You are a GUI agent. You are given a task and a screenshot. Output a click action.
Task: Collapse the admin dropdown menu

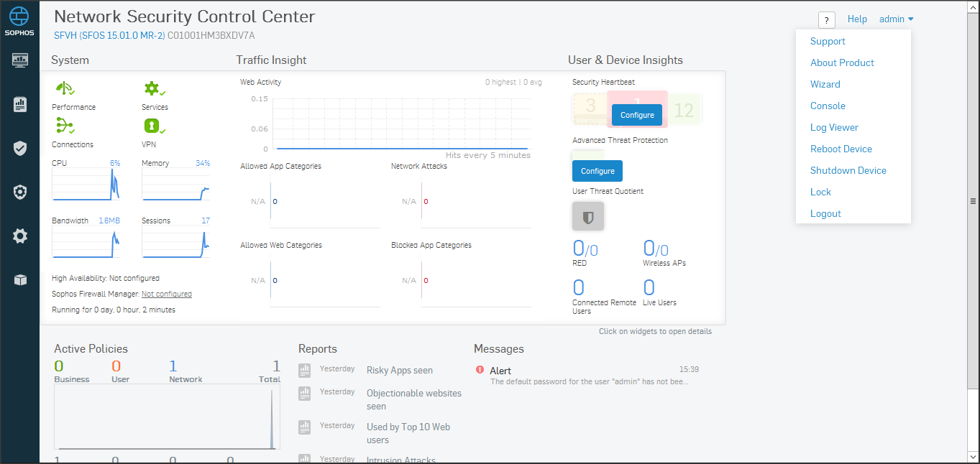coord(896,19)
